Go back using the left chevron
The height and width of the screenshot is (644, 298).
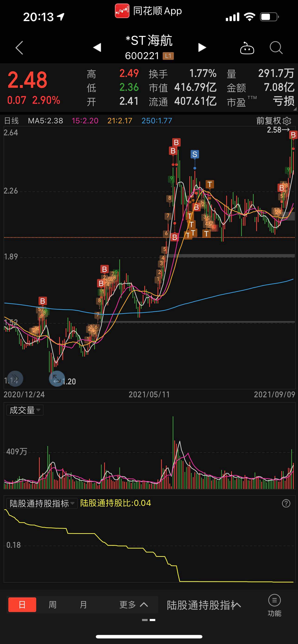19,48
